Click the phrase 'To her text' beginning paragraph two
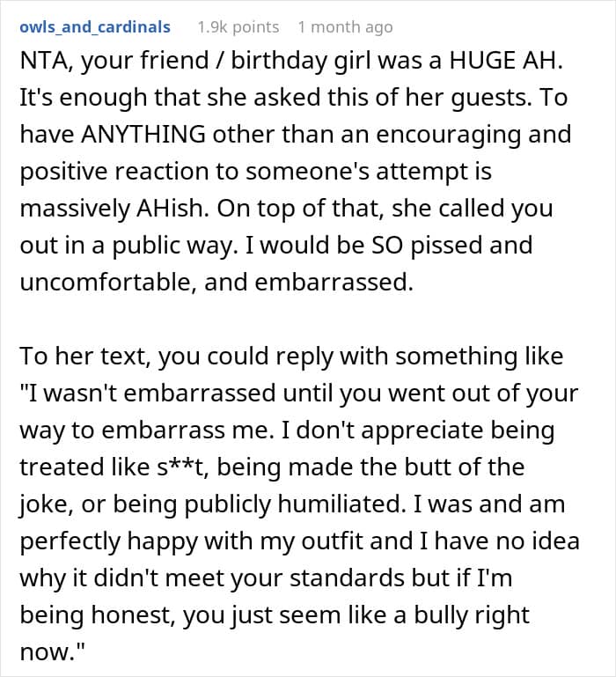This screenshot has height=677, width=616. point(85,357)
